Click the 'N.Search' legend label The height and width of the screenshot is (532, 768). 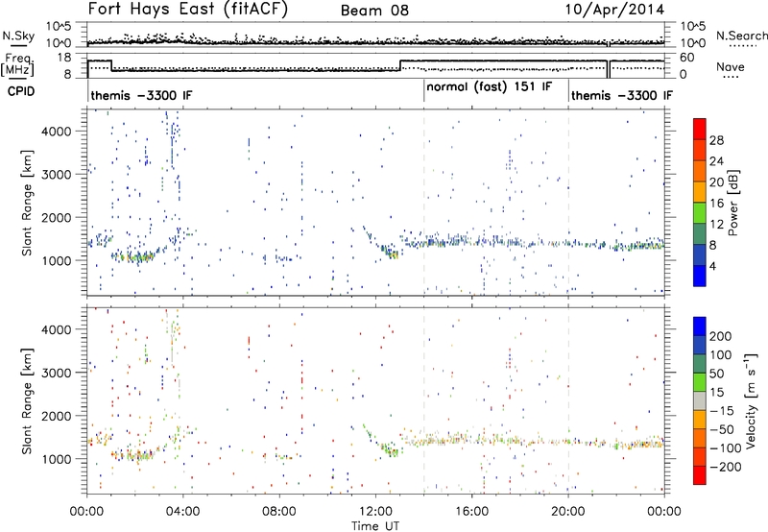point(741,36)
